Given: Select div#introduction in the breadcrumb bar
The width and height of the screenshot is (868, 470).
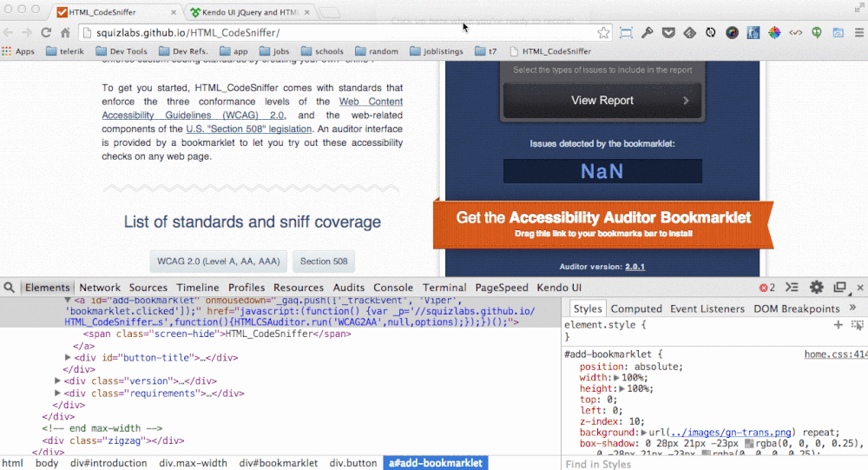Looking at the screenshot, I should [x=108, y=463].
